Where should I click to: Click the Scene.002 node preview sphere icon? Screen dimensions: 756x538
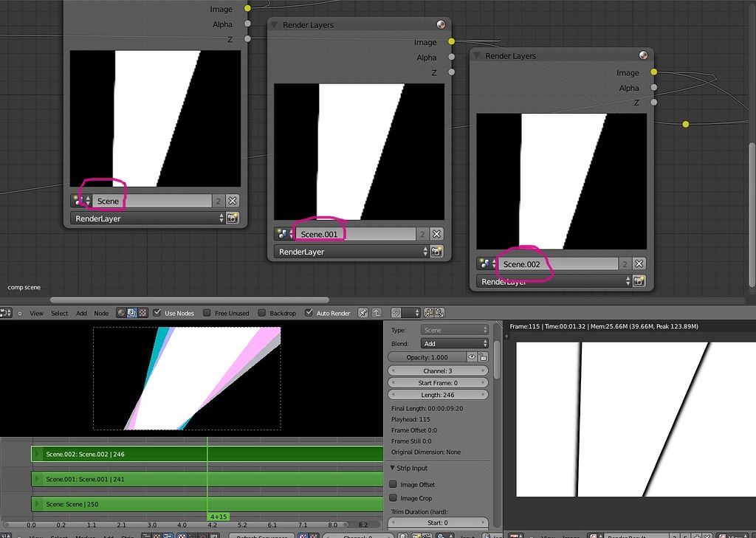coord(643,55)
